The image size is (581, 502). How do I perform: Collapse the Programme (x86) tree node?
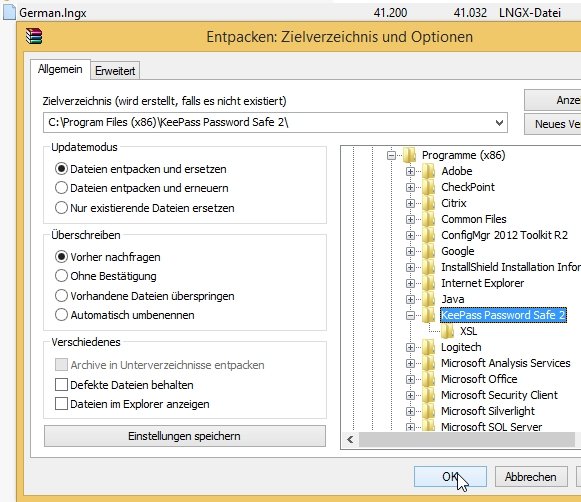391,155
